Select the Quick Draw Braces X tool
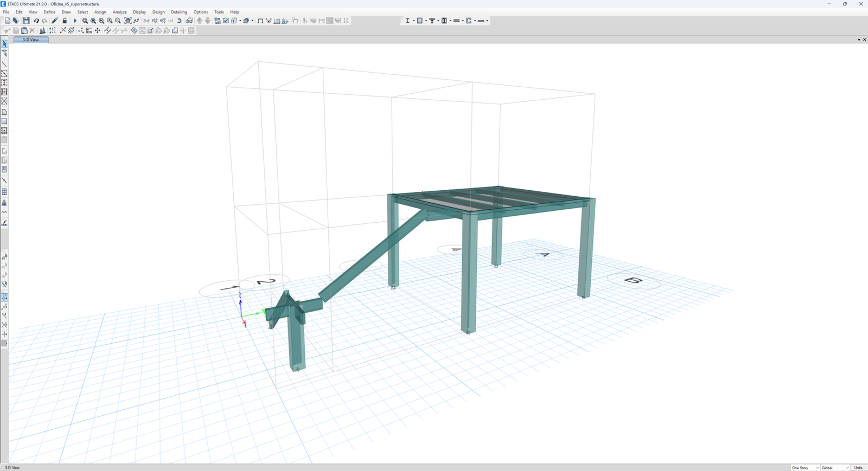Screen dimensions: 868x471 click(x=4, y=101)
